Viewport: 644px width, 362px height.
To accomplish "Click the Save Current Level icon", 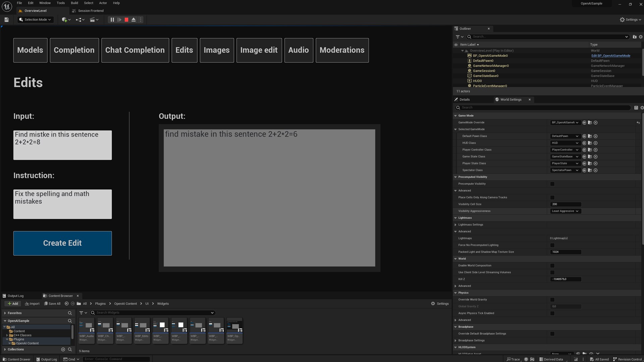I will point(6,19).
